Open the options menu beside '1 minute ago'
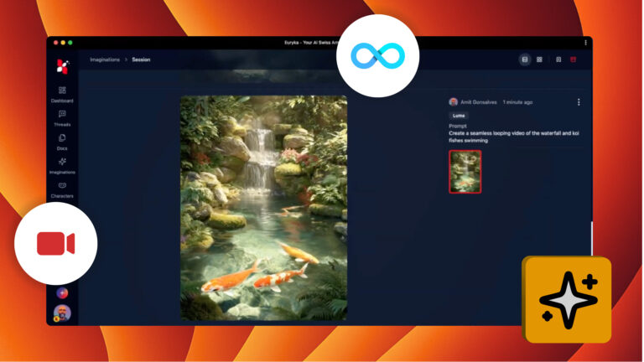 [579, 102]
